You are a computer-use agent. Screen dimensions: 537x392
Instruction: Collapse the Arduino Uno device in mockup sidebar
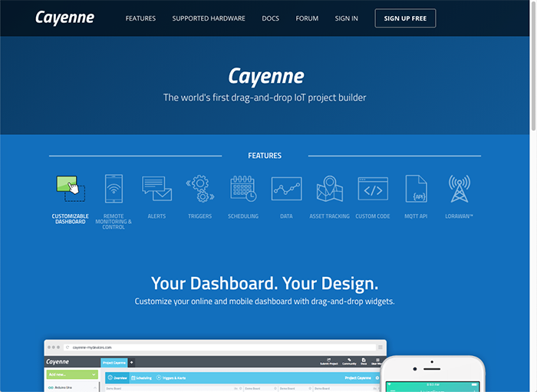[94, 387]
